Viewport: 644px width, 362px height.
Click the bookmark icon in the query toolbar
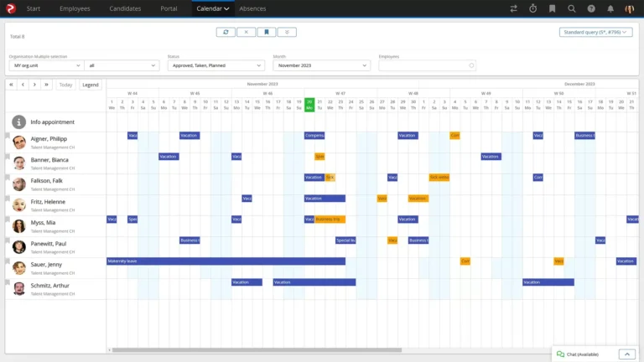click(x=266, y=32)
